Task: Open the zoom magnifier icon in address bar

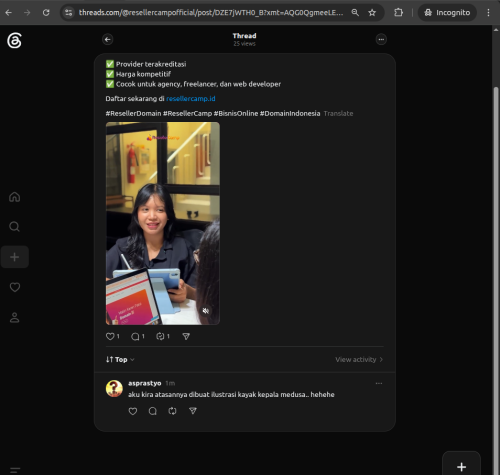Action: click(355, 13)
